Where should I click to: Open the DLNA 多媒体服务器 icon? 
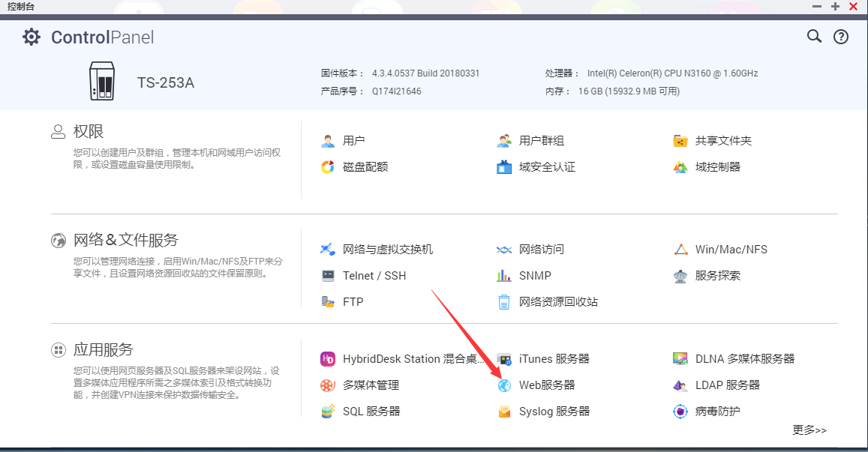680,359
